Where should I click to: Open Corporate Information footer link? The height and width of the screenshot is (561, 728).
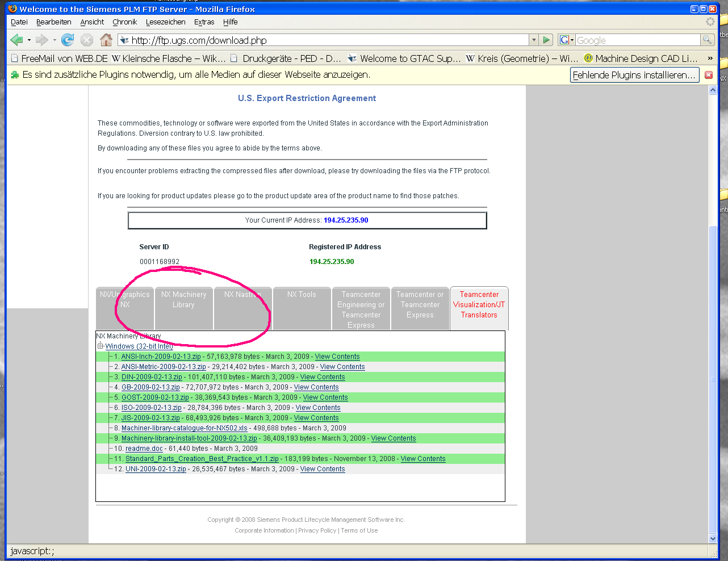(x=265, y=530)
